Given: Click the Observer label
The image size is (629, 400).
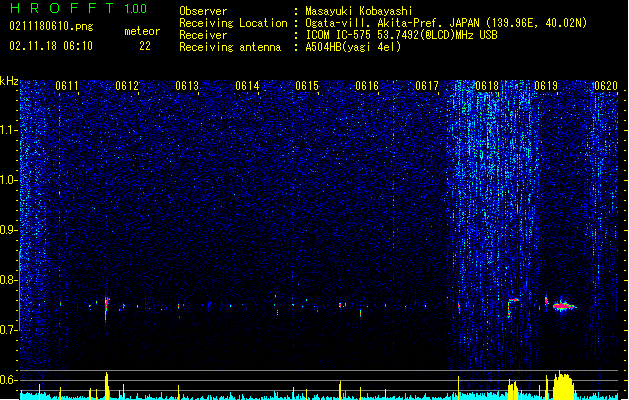Looking at the screenshot, I should tap(203, 11).
